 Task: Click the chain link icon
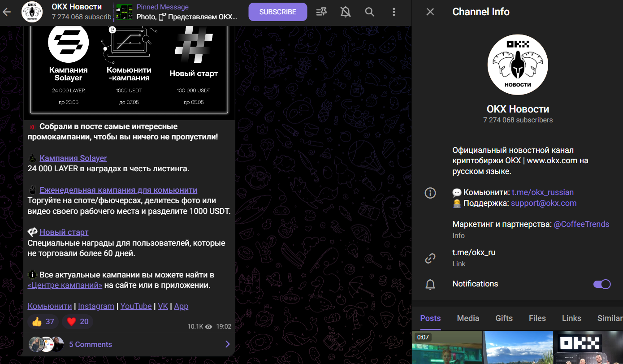[x=430, y=258]
